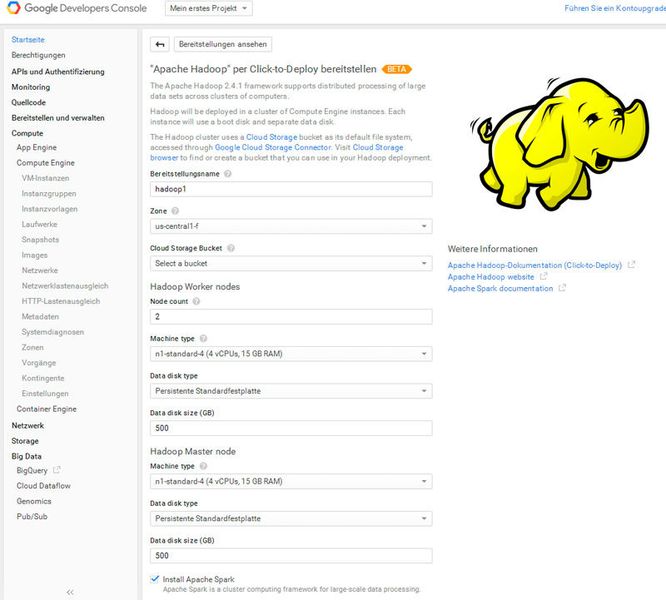Click the BETA badge

(397, 69)
